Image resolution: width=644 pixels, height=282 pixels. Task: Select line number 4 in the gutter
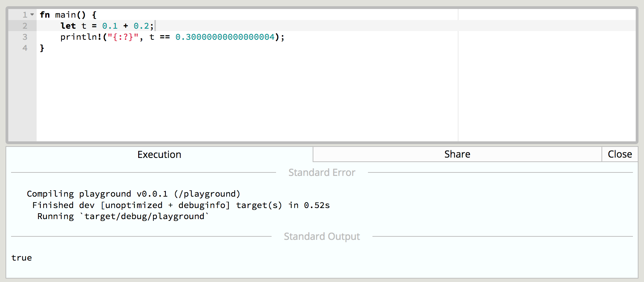[x=25, y=48]
